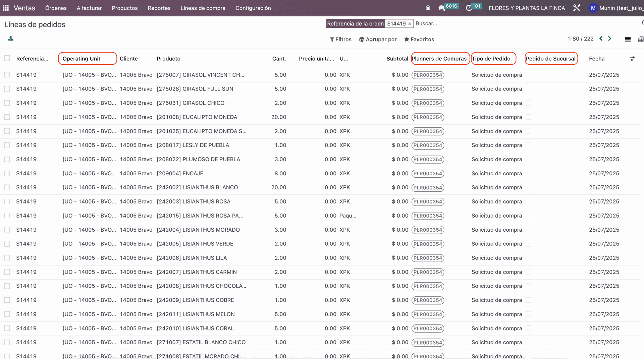
Task: Open the apps grid menu icon
Action: coord(6,8)
